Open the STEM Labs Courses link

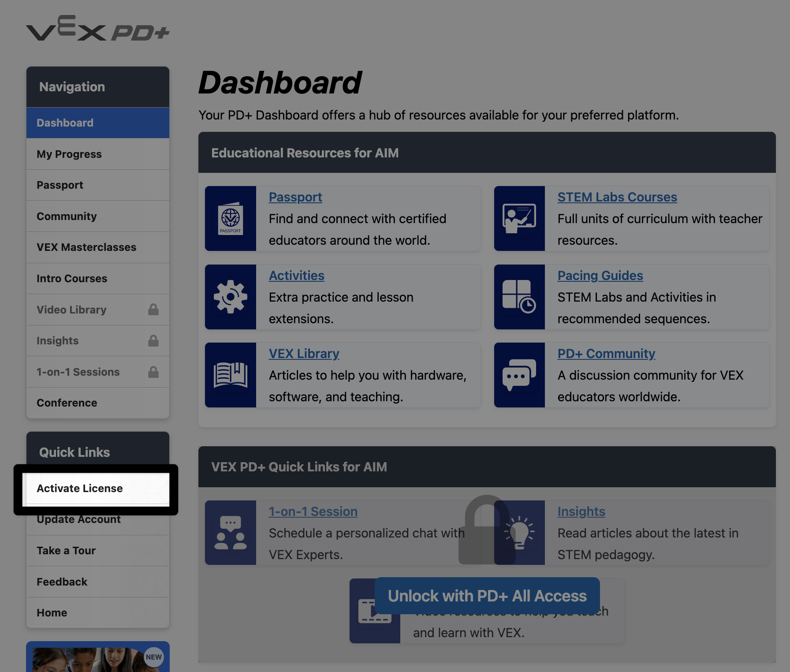point(617,197)
